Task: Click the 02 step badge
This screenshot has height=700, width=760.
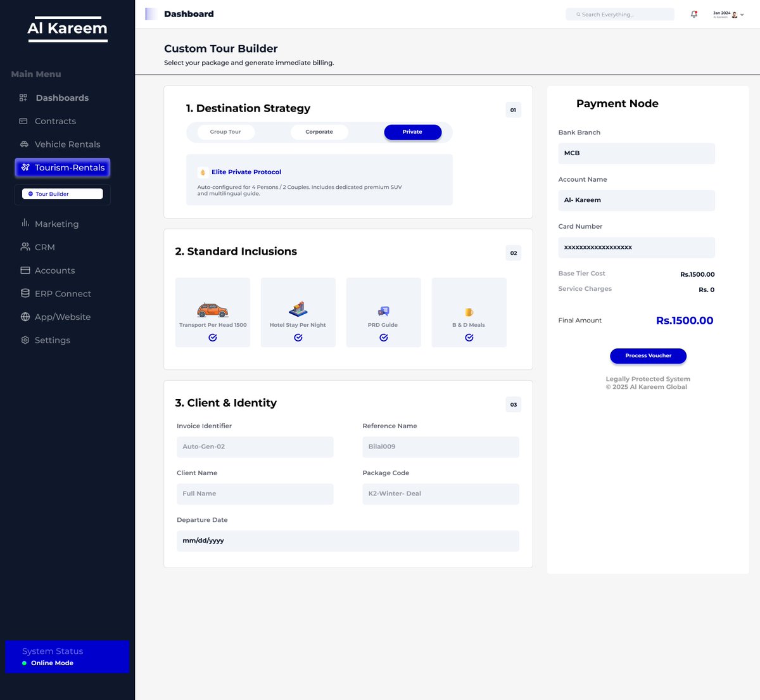Action: [513, 253]
